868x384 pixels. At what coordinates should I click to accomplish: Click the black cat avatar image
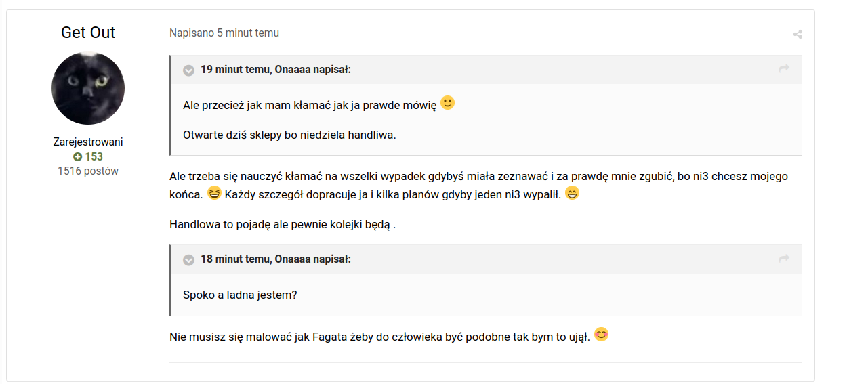(88, 88)
